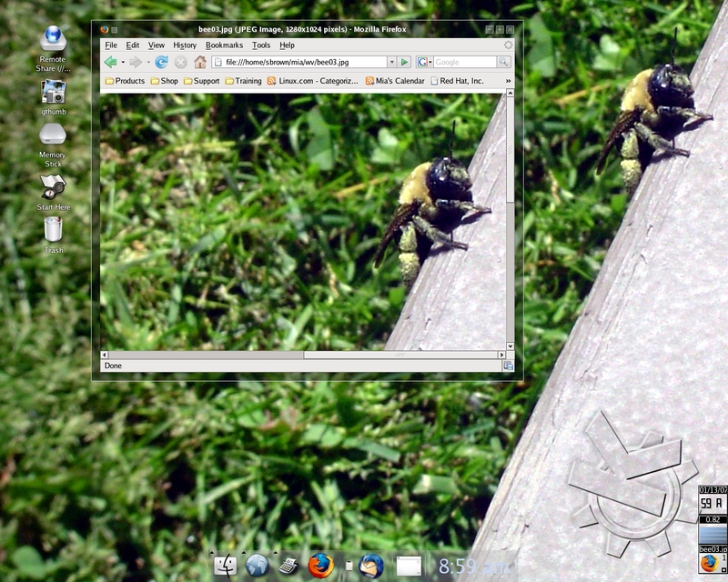Click inside the address bar URL field

[299, 62]
